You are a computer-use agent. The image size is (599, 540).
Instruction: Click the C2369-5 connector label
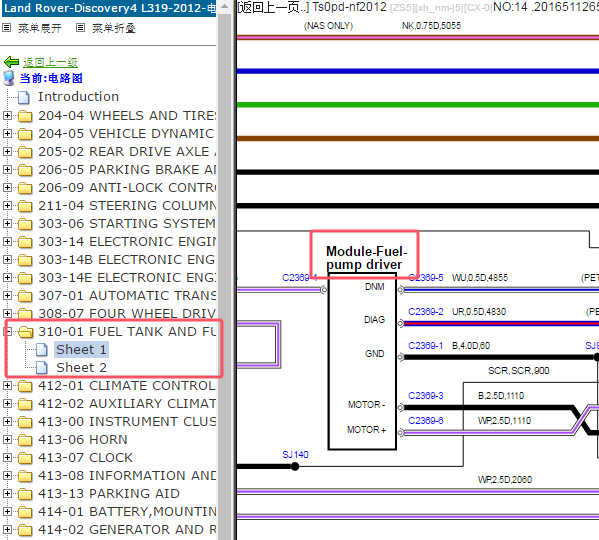[426, 278]
